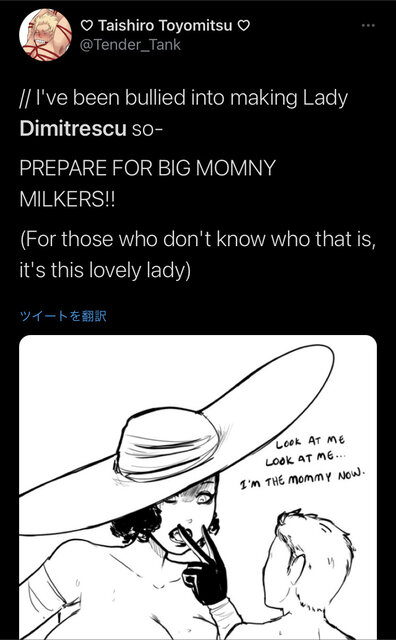Click the woman's face under the hat
Screen dimensions: 396x640
(188, 518)
